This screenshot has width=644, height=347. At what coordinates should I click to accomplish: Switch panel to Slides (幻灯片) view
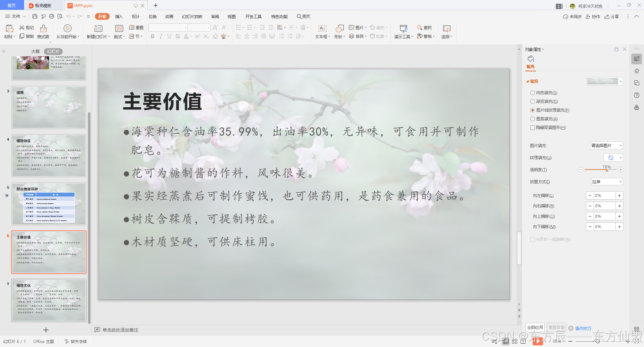pos(53,51)
